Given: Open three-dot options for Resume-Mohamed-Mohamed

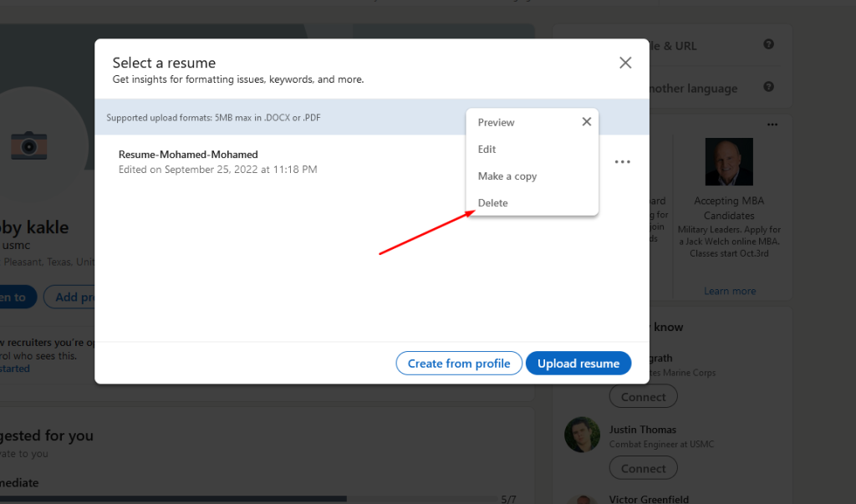Looking at the screenshot, I should pos(622,162).
